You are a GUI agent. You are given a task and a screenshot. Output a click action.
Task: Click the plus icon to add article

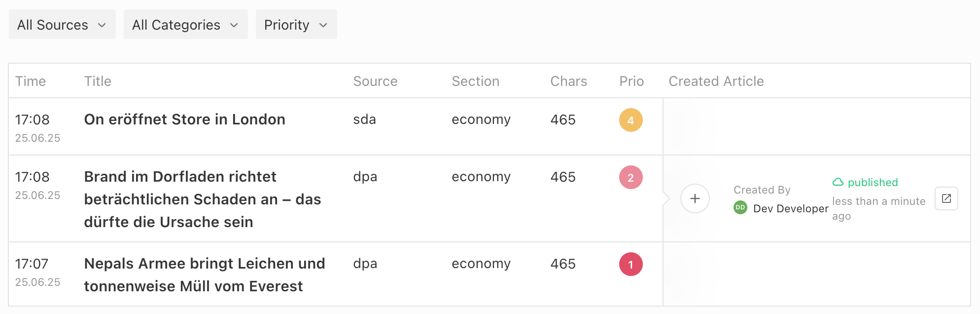695,198
